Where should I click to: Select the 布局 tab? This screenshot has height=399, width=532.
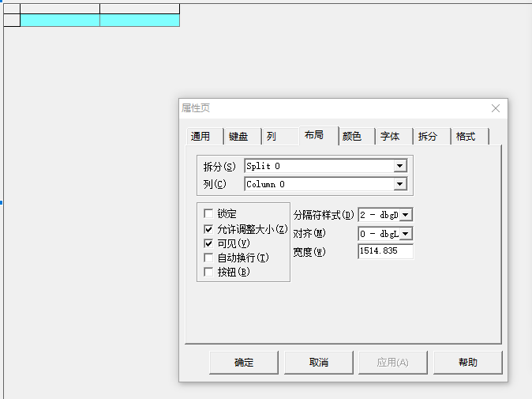tap(319, 135)
